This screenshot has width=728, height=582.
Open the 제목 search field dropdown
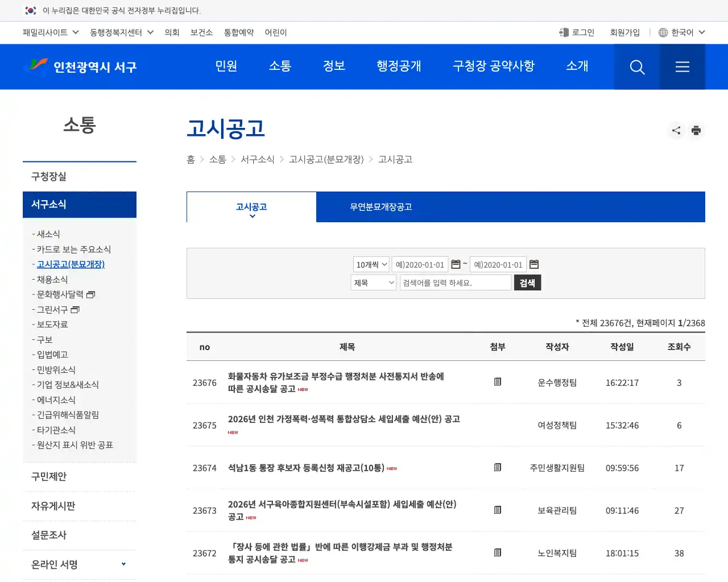(373, 282)
